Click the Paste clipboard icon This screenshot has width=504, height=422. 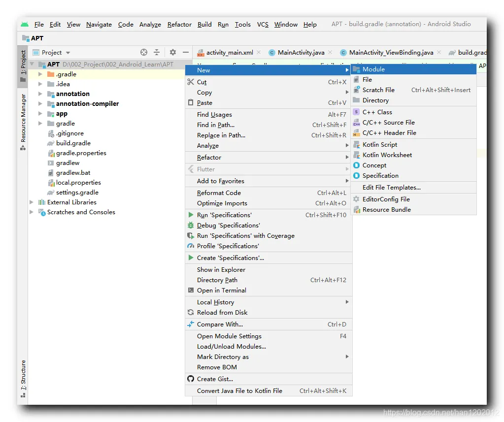tap(191, 102)
